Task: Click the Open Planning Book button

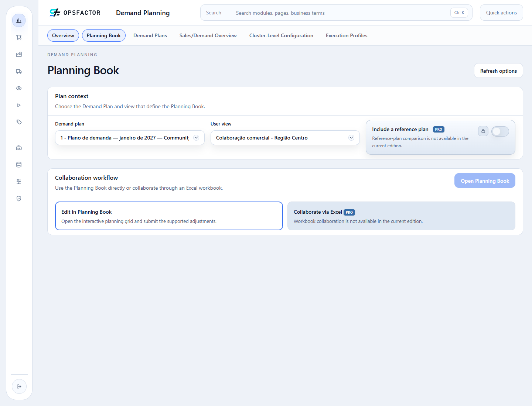Action: [x=485, y=181]
